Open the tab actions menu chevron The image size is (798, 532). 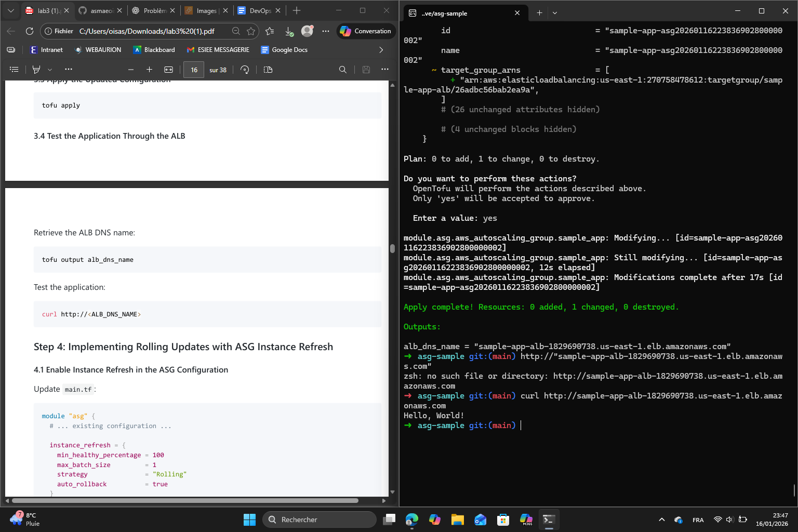coord(11,10)
